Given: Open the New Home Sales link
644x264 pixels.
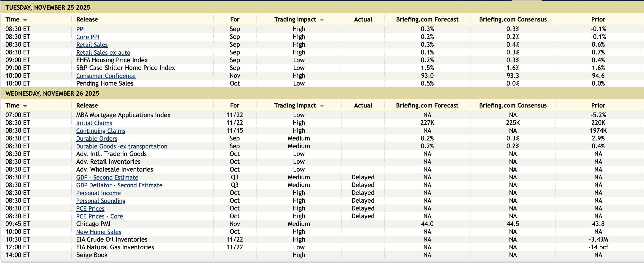Looking at the screenshot, I should 99,232.
